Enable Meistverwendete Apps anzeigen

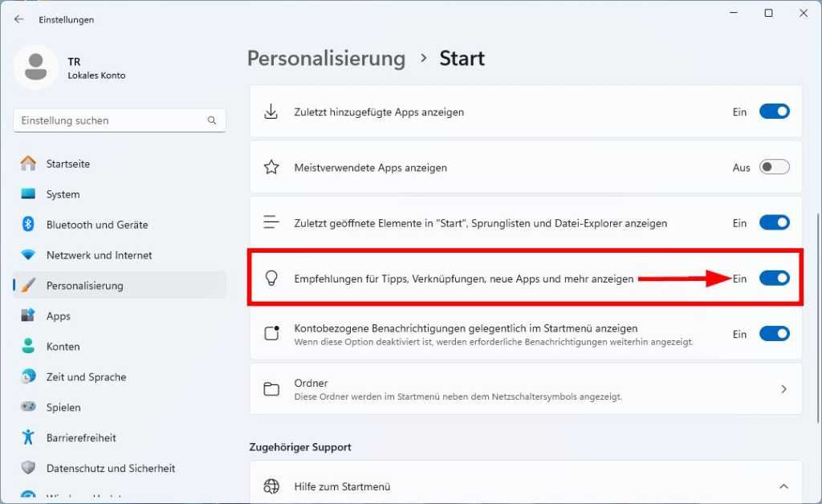774,167
